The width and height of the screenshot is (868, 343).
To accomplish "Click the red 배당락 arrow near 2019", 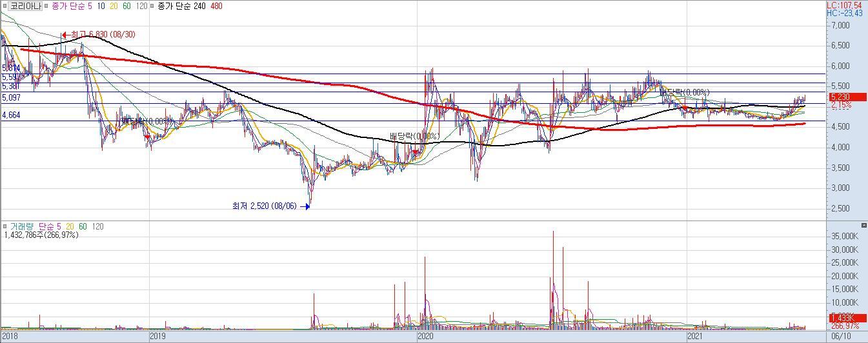I will (147, 136).
